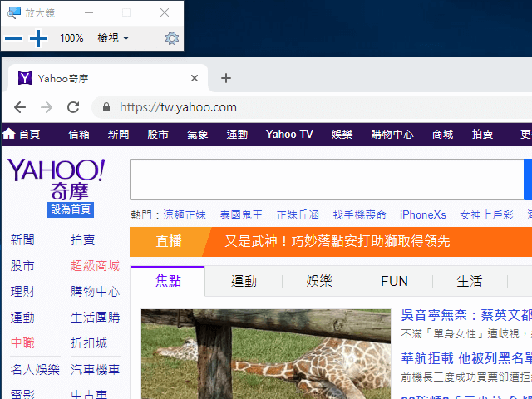
Task: Open 商城 in top navigation
Action: click(x=442, y=135)
